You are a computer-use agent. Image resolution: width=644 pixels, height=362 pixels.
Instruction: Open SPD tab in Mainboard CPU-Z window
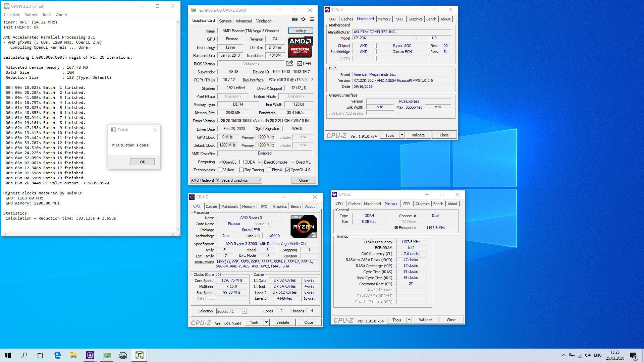[399, 19]
